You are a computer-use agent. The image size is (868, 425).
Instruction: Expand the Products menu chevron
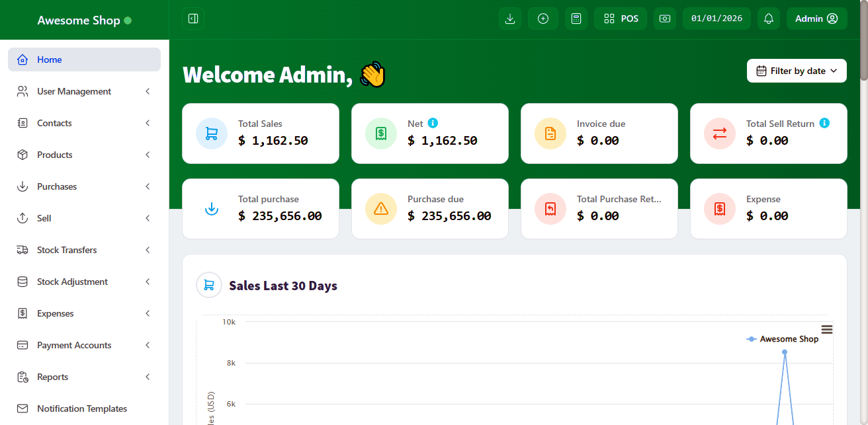(148, 155)
